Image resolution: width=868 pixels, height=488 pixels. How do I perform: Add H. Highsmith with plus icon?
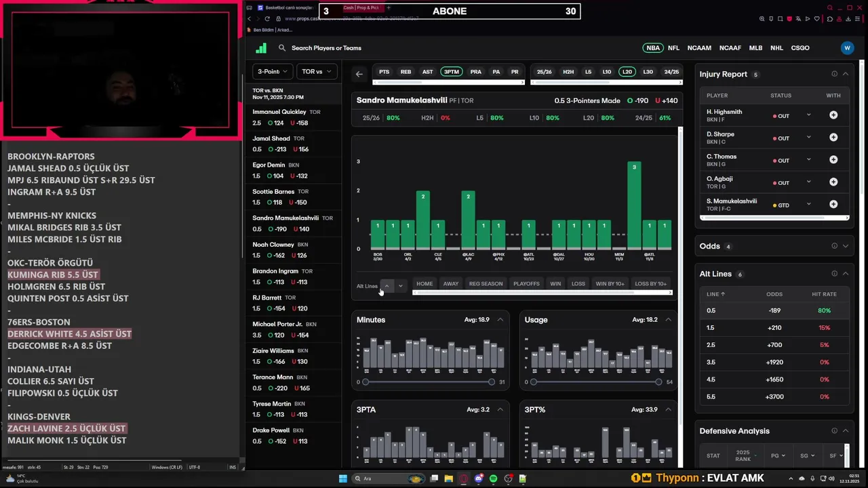(x=833, y=115)
